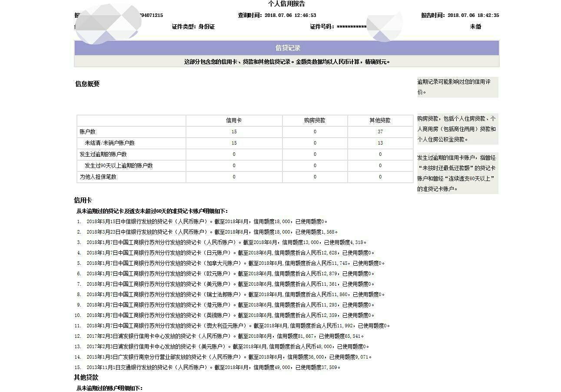Screen dimensions: 561x392
Task: Click the 其他贷款 column header in the table
Action: coord(380,121)
